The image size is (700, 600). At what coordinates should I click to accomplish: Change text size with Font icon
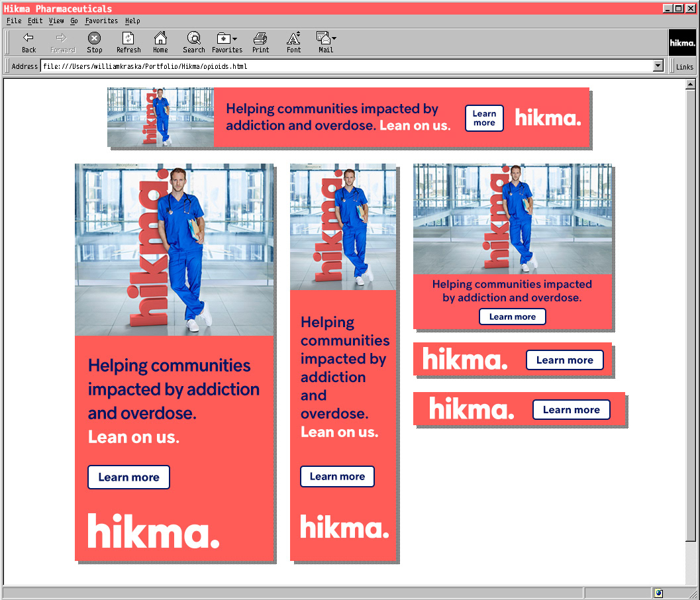[294, 42]
